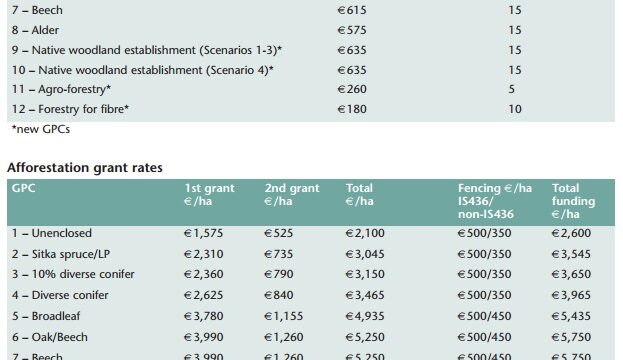This screenshot has height=360, width=623.
Task: Select the €2,100 total for Unenclosed
Action: click(365, 233)
